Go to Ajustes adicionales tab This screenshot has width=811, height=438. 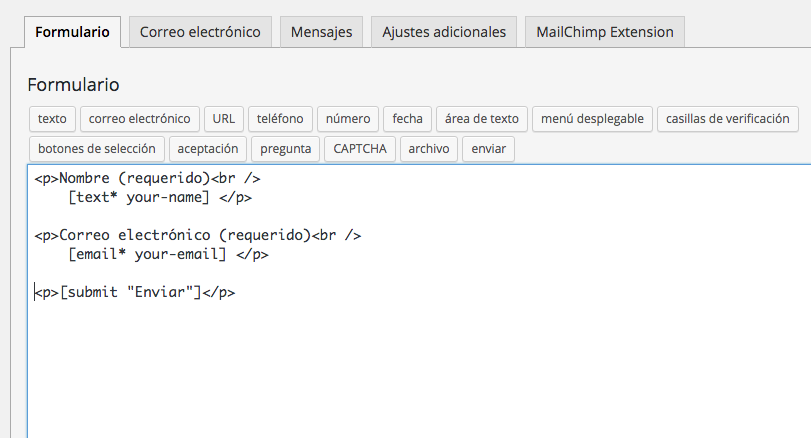[444, 32]
